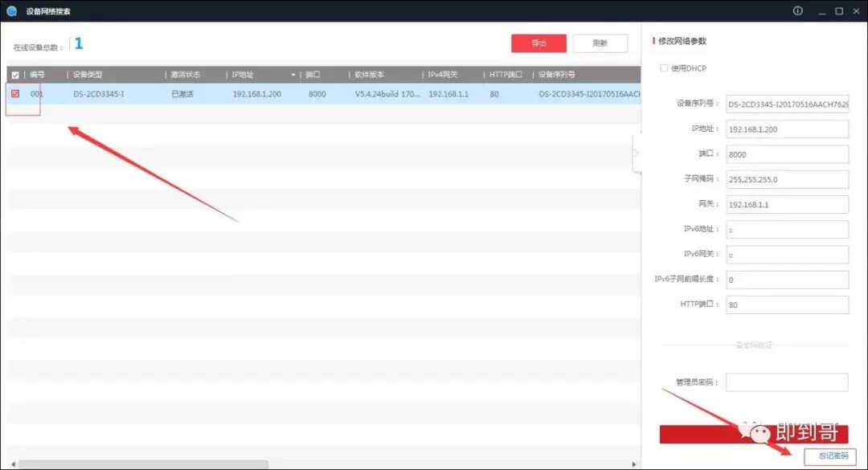
Task: Click the SADP app logo icon
Action: point(11,10)
